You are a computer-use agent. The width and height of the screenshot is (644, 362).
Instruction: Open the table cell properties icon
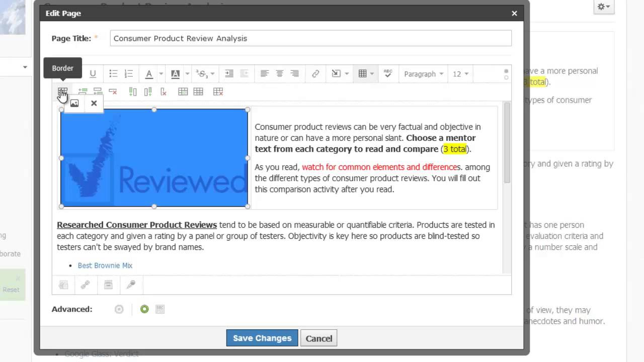[198, 92]
